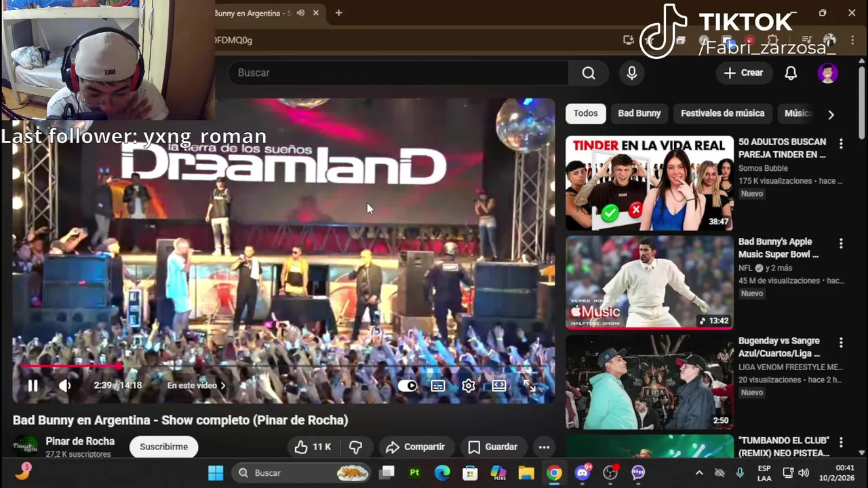The width and height of the screenshot is (868, 488).
Task: Launch Substance Painter Pt from taskbar
Action: (414, 472)
